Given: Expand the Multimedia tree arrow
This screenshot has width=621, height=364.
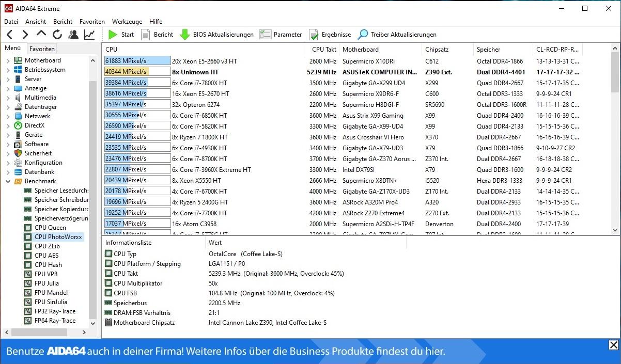Looking at the screenshot, I should (x=8, y=98).
